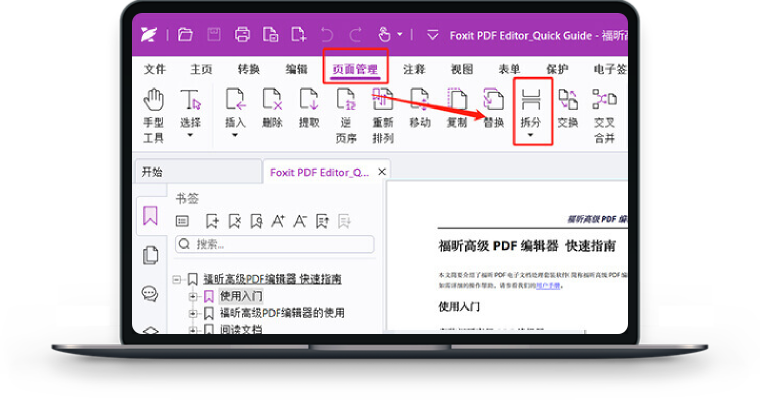Open the Pages thumbnail panel in sidebar
Screen dimensions: 760x400
click(150, 255)
